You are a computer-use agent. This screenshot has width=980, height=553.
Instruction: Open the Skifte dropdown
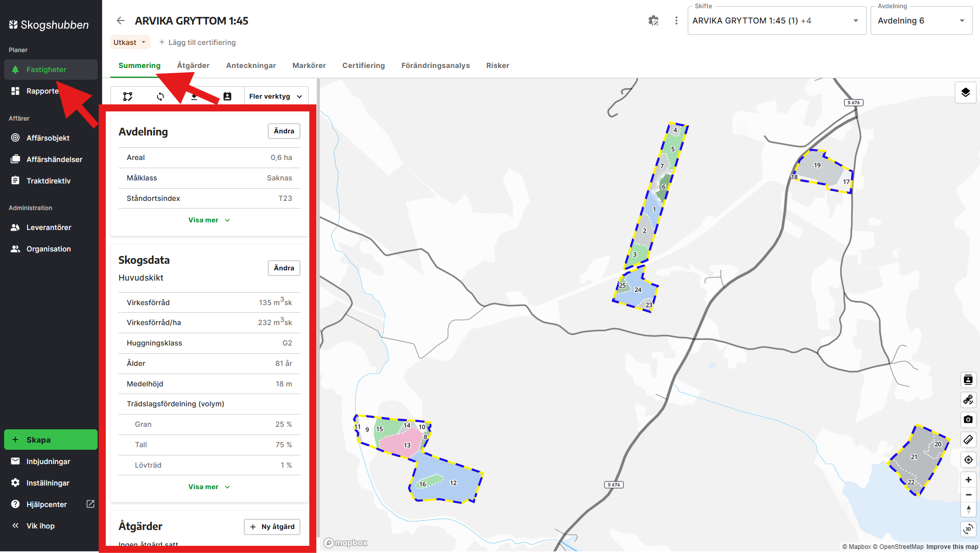(x=776, y=21)
